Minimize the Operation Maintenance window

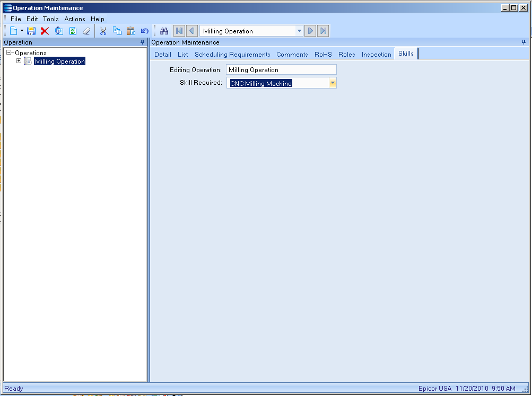(505, 8)
